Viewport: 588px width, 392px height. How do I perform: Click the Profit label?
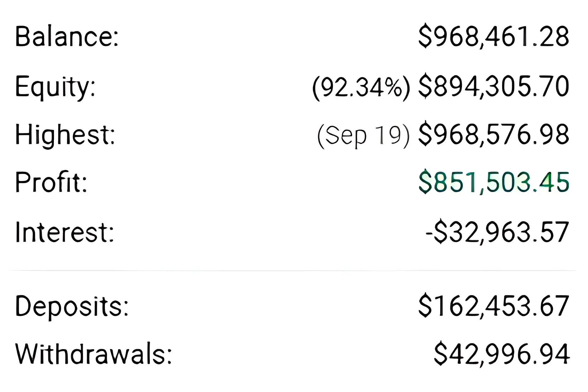pos(51,183)
